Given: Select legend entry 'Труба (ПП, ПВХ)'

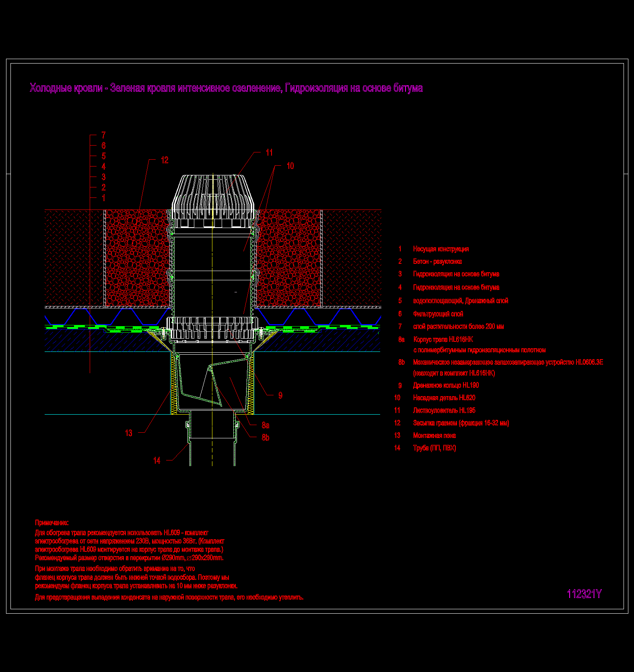Looking at the screenshot, I should pos(434,448).
